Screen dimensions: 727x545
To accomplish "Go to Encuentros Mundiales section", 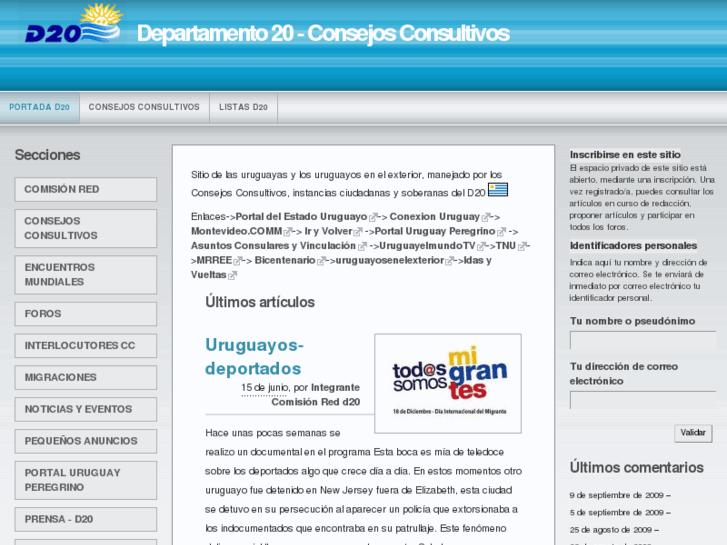I will 86,275.
